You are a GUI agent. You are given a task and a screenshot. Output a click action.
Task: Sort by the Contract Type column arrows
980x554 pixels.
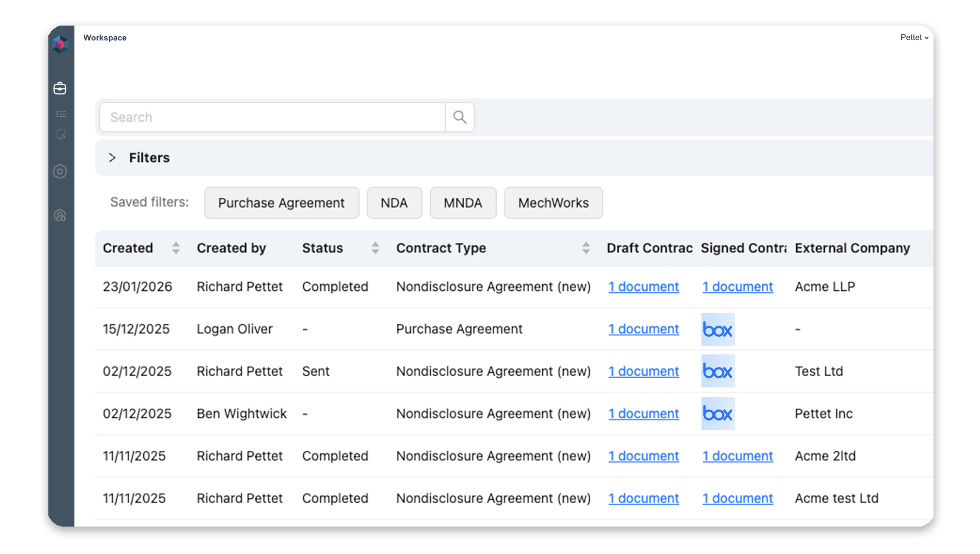pyautogui.click(x=586, y=248)
